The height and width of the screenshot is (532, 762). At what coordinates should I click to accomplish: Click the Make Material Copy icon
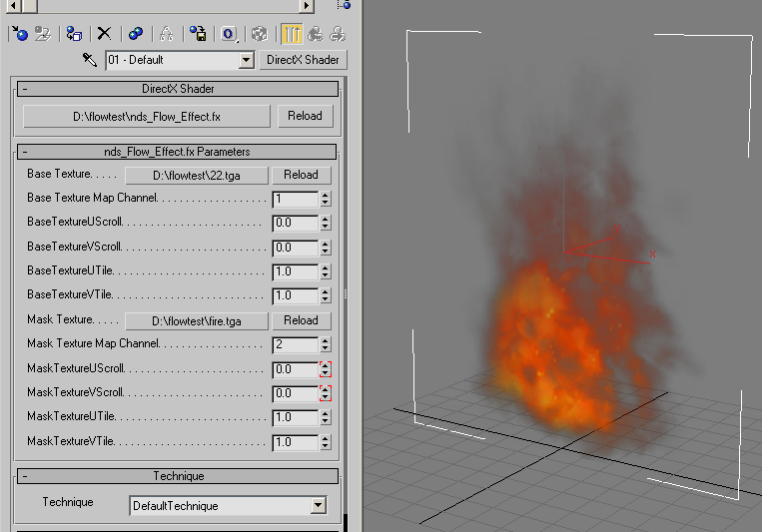click(136, 34)
